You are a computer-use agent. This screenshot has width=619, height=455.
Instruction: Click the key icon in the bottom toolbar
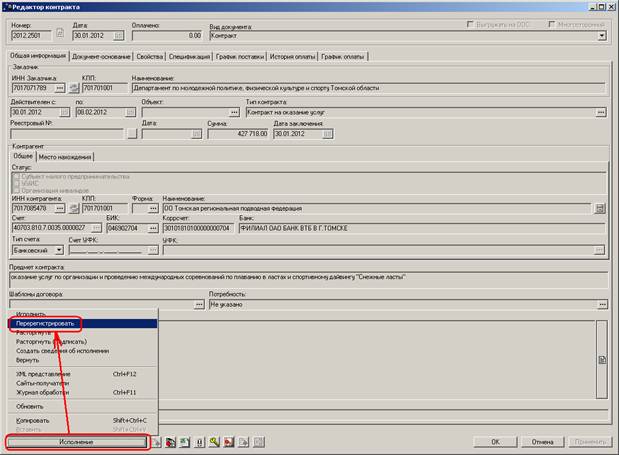pos(214,441)
